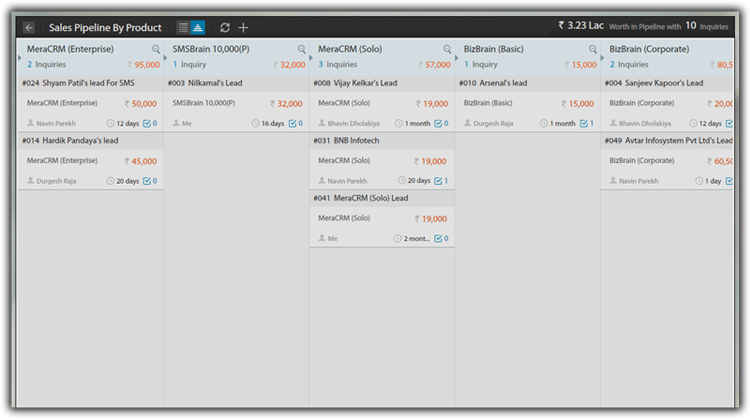The height and width of the screenshot is (419, 750).
Task: Open the #041 MeraCRM (Solo) Lead card
Action: click(365, 198)
